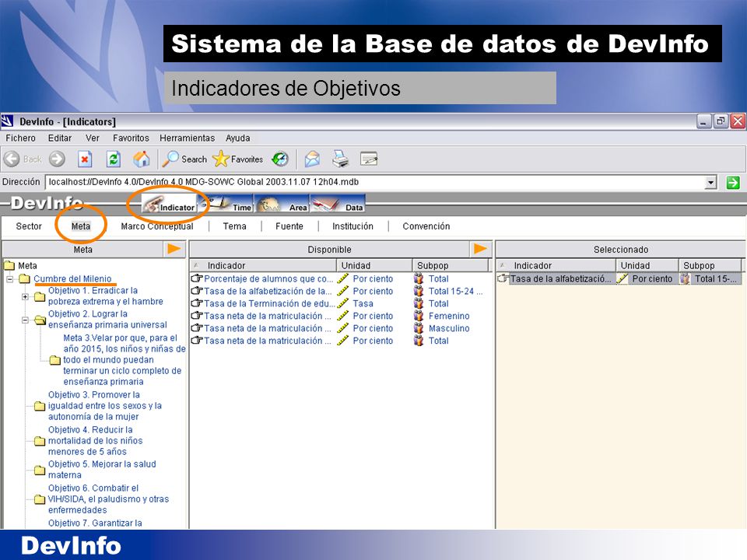The image size is (747, 560).
Task: Click the orange arrow in the Disponible panel header
Action: point(480,249)
